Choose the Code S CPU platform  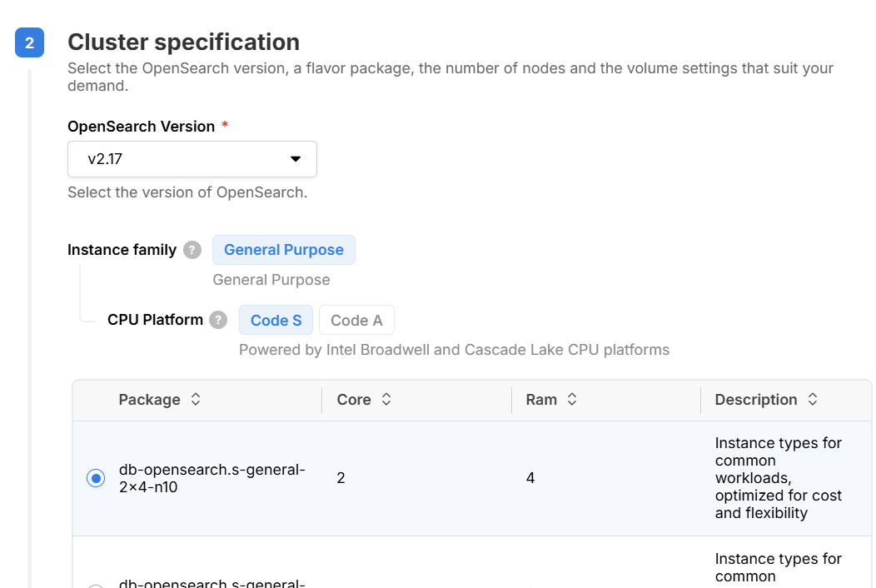[276, 320]
